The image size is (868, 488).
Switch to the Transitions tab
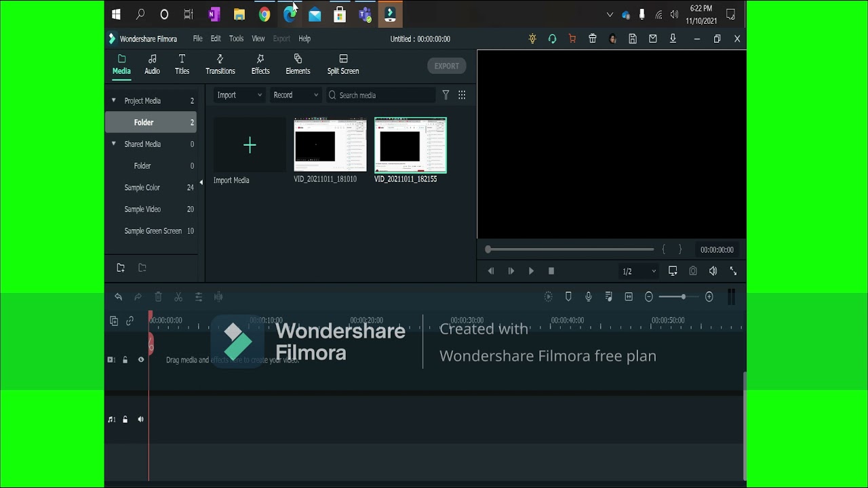point(220,64)
